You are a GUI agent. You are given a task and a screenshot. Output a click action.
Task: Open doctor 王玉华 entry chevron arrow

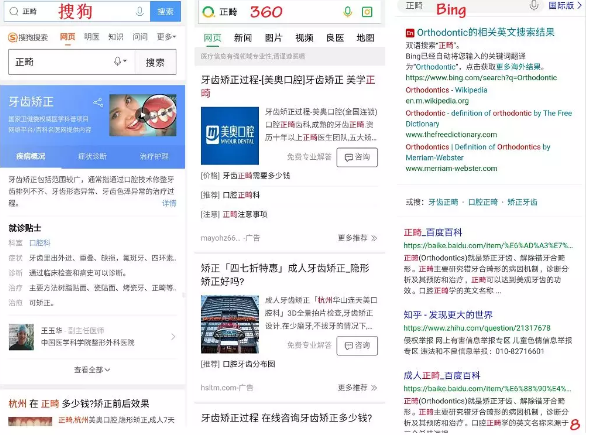[x=173, y=337]
